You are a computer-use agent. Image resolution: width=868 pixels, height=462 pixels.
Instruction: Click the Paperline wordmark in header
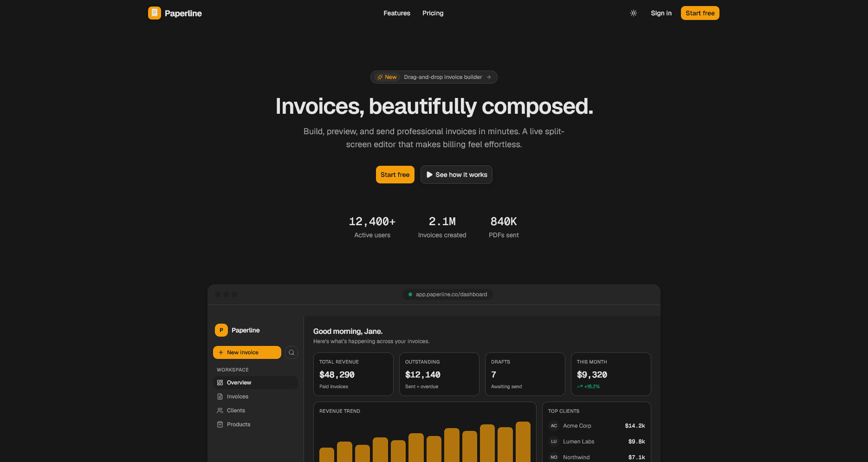pos(183,13)
